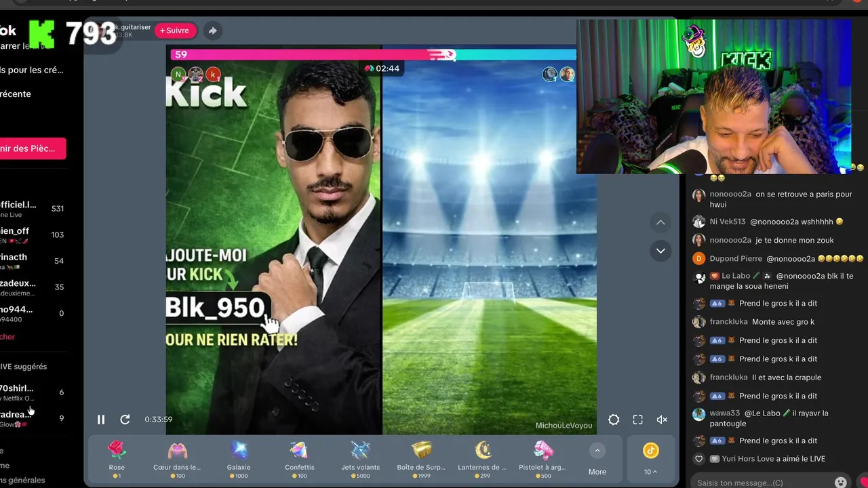Open the pour les cré... sidebar item
This screenshot has width=868, height=488.
[32, 70]
